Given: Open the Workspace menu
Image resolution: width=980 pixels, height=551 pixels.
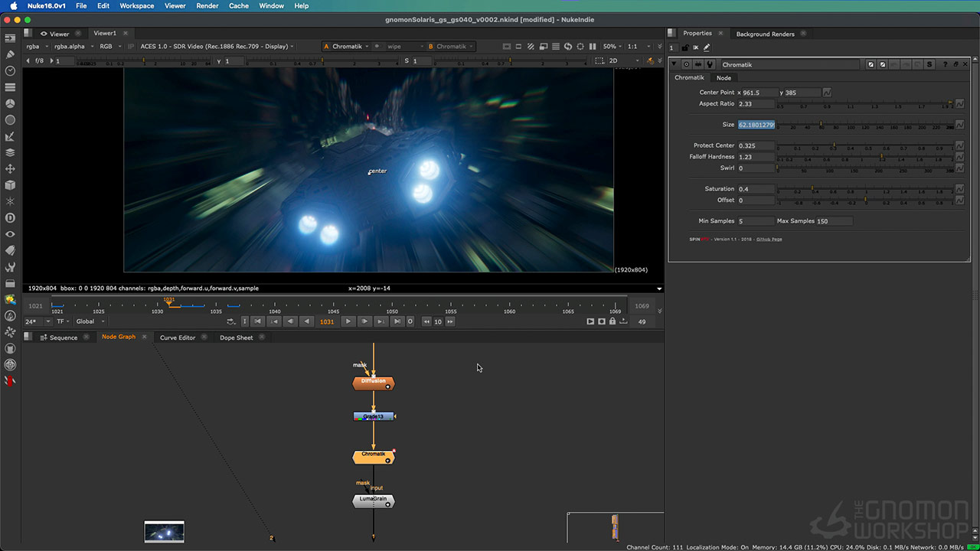Looking at the screenshot, I should point(136,5).
